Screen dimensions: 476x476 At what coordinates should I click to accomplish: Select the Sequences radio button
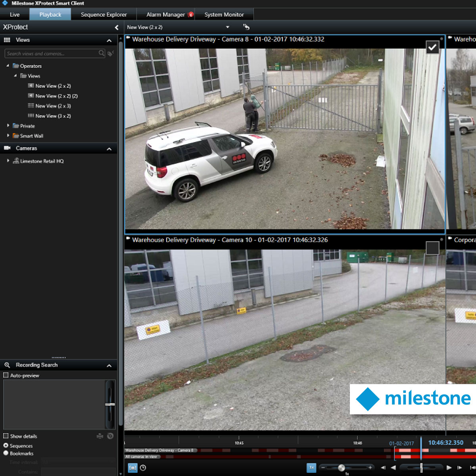click(6, 445)
